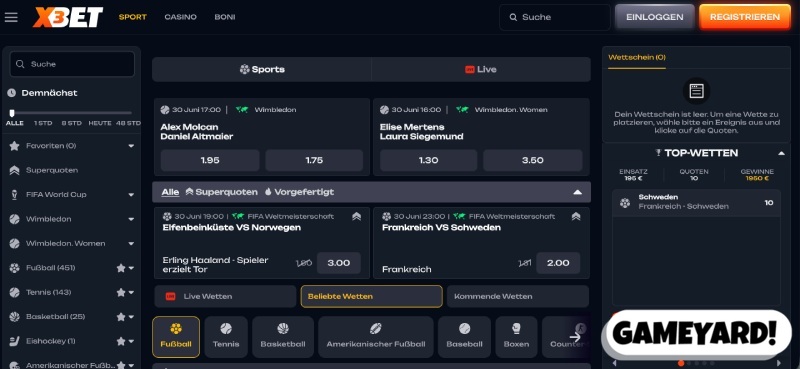Open the Wettschein (0) tab

(x=637, y=58)
